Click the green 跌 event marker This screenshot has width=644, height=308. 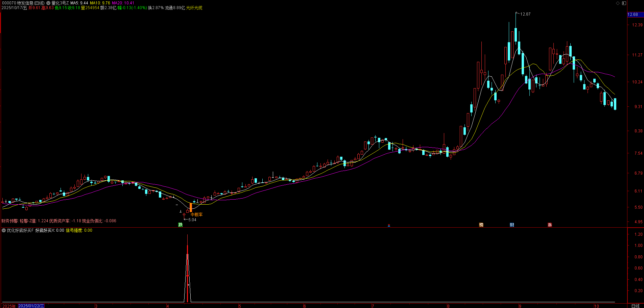(x=181, y=225)
